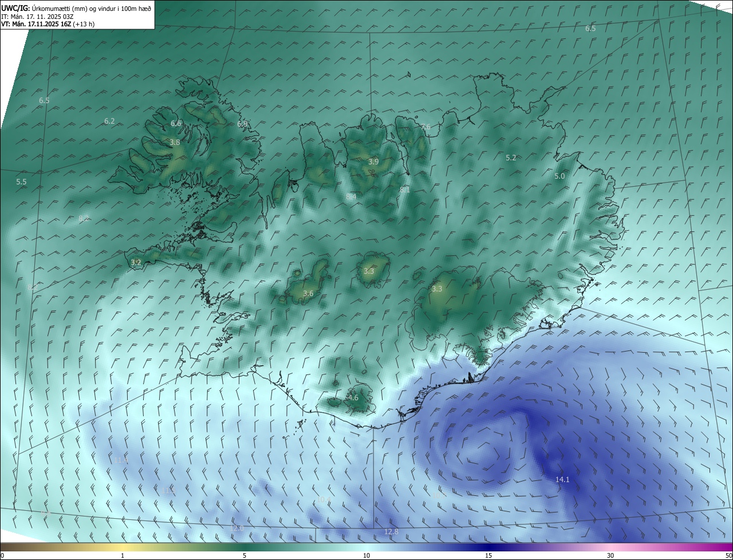Select the 15 tick on color scale

[x=488, y=555]
